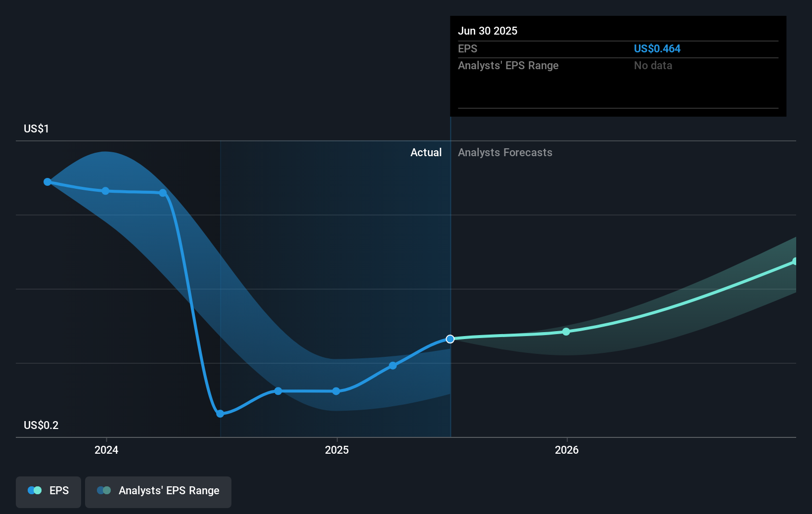Select the lowest EPS data point in mid-2024
The image size is (812, 514).
220,414
